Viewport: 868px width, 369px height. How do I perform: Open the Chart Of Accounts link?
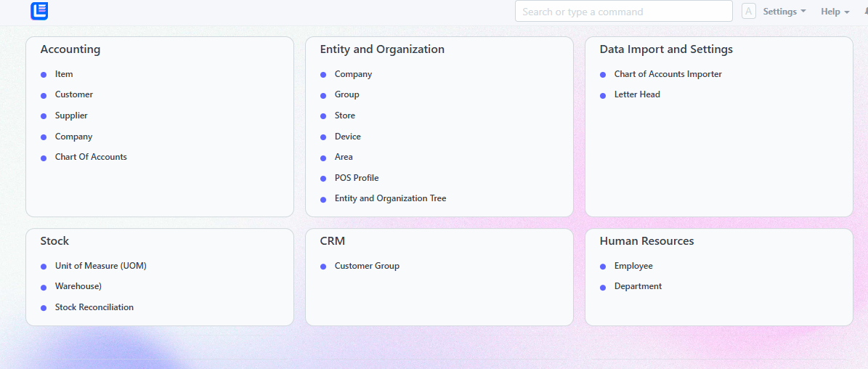click(91, 157)
